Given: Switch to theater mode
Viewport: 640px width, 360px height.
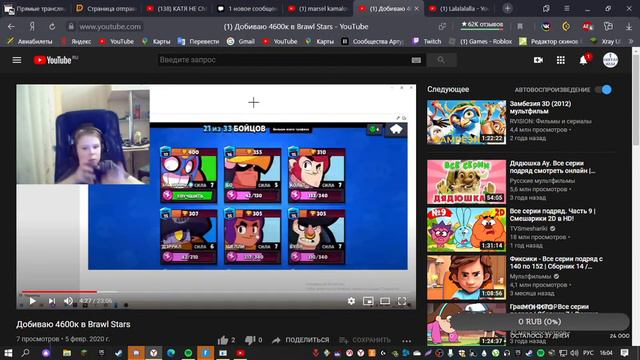Looking at the screenshot, I should [x=385, y=301].
